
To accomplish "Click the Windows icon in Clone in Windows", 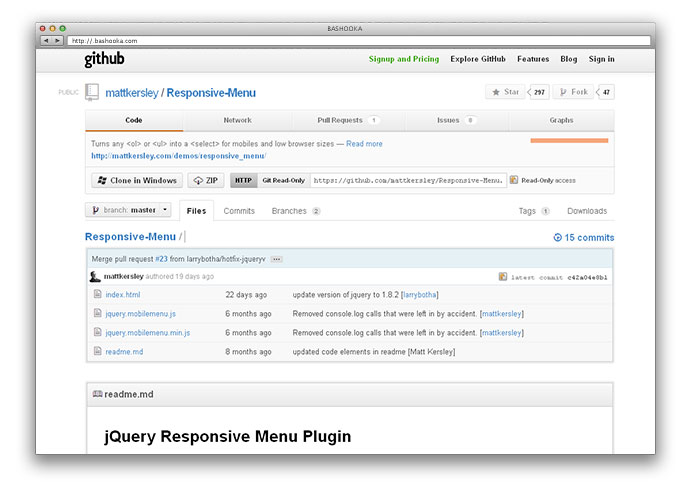I will pos(102,180).
